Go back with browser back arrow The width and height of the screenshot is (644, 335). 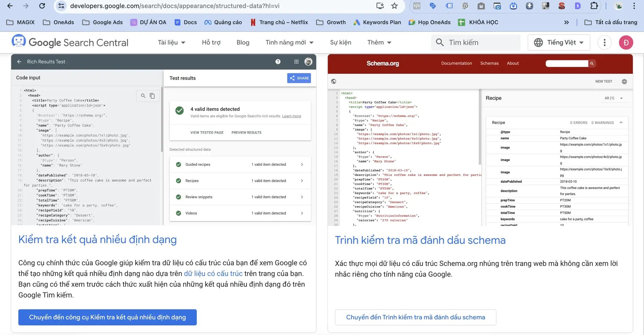click(10, 6)
